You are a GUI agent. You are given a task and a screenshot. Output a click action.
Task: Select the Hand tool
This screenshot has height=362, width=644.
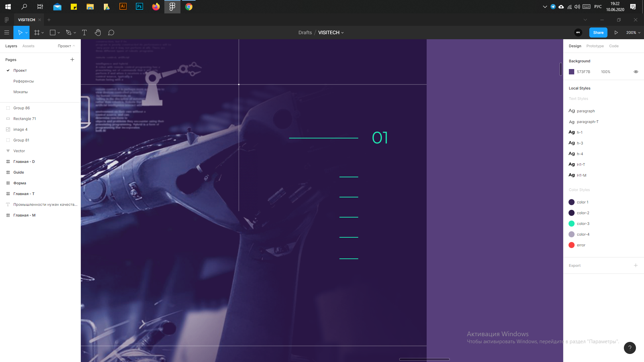click(x=98, y=33)
